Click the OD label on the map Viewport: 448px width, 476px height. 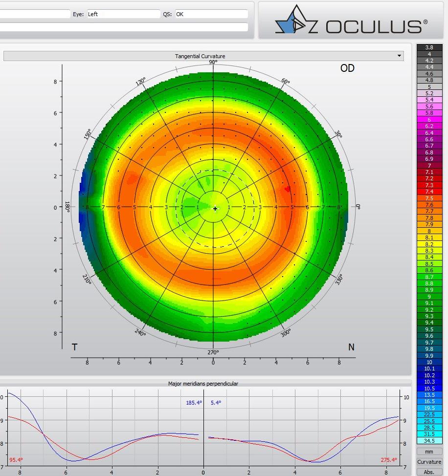347,68
